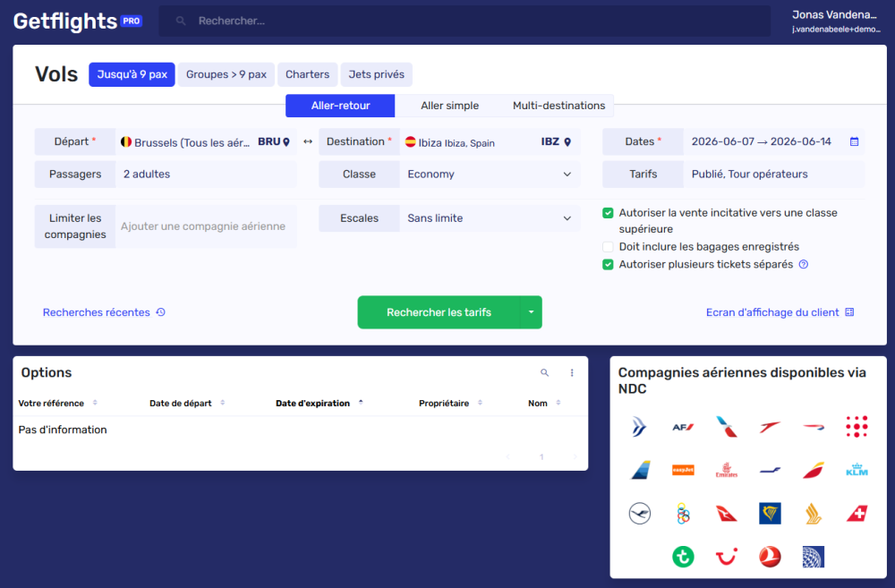Select the KLM logo in NDC airlines

coord(857,470)
